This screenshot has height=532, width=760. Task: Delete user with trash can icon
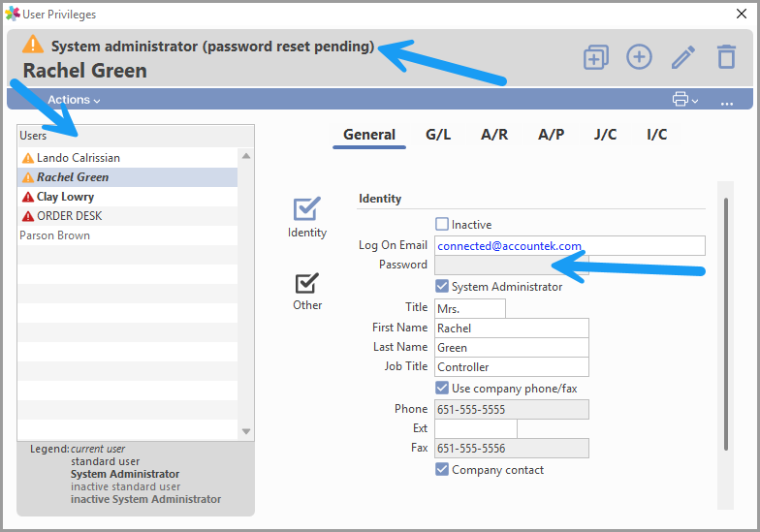pyautogui.click(x=726, y=56)
